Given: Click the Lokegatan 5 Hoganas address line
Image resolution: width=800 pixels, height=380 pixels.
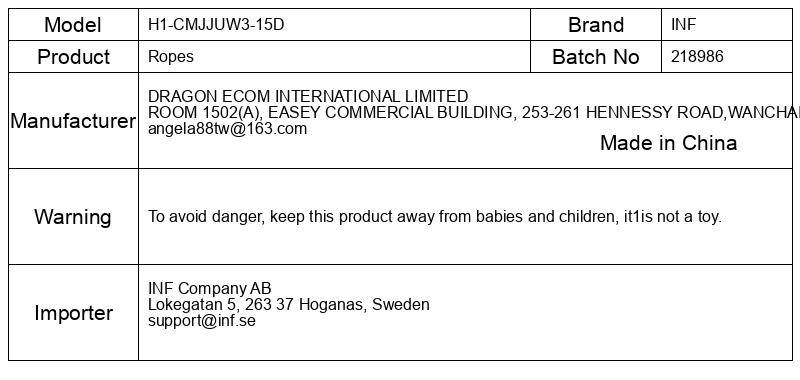Looking at the screenshot, I should coord(289,305).
